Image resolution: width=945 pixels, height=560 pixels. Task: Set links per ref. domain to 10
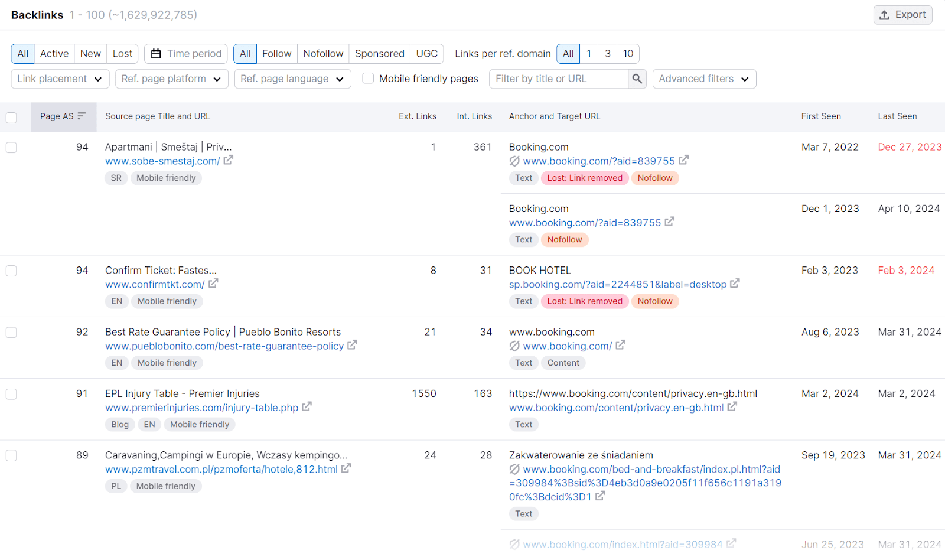coord(628,54)
